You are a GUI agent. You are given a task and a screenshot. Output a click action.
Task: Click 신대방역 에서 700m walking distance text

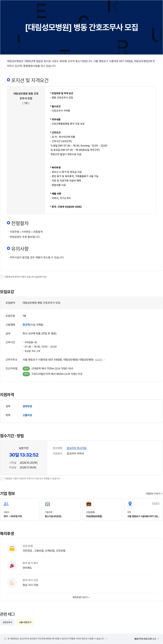(x=52, y=368)
